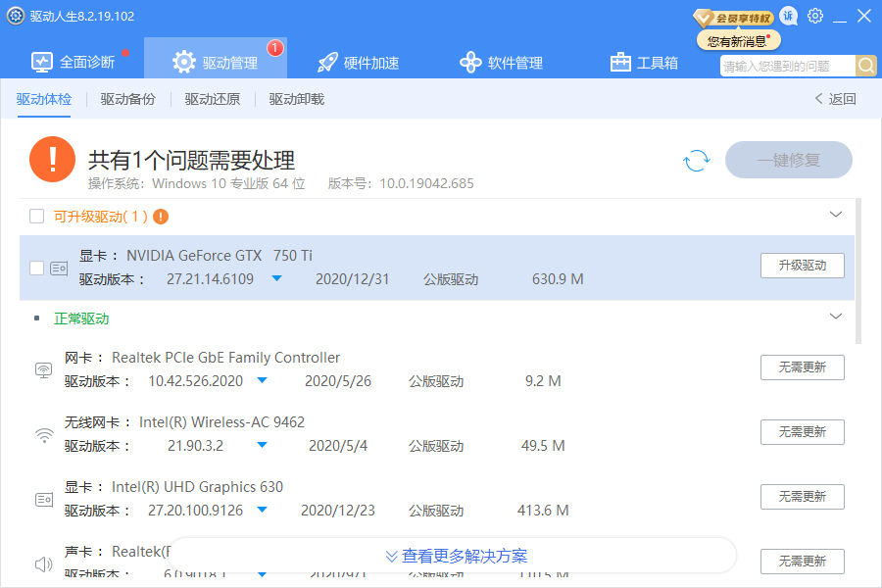
Task: Close the 驱动人生 window
Action: 864,16
